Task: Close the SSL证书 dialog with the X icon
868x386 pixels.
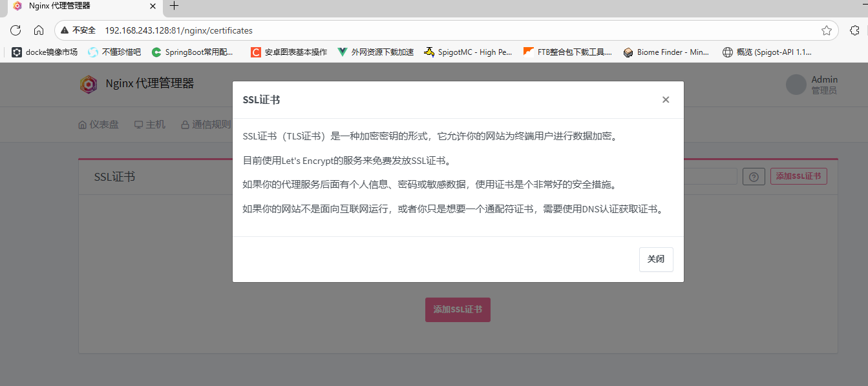Action: (666, 100)
